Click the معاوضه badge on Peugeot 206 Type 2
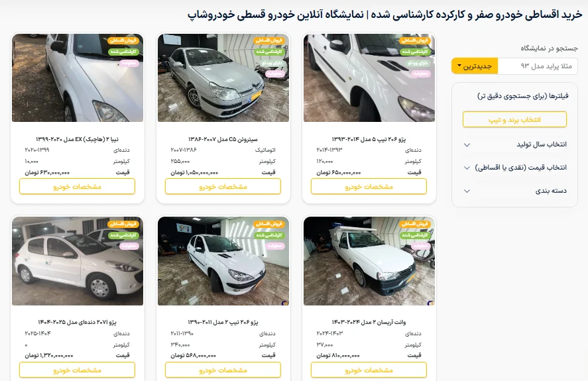The width and height of the screenshot is (588, 381). coord(274,246)
